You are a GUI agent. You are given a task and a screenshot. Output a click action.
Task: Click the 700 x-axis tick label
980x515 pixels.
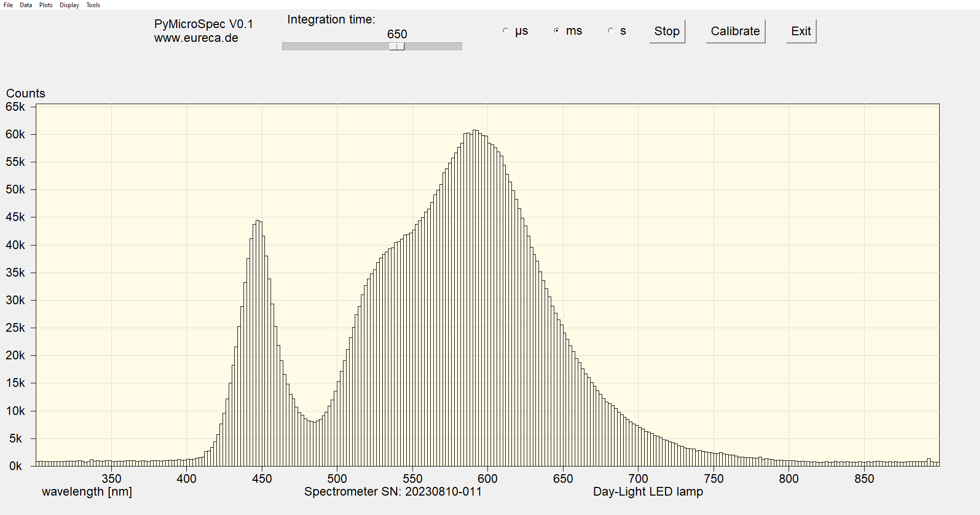pos(638,479)
